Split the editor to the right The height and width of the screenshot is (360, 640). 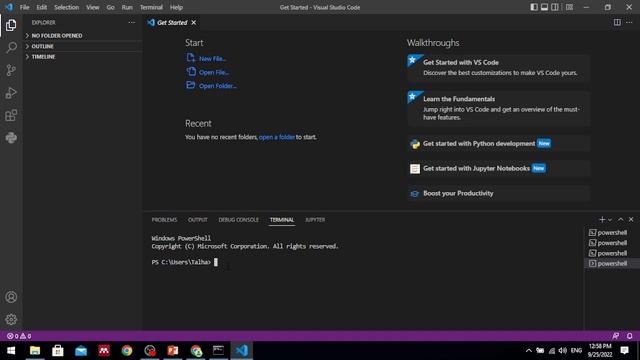[x=617, y=22]
